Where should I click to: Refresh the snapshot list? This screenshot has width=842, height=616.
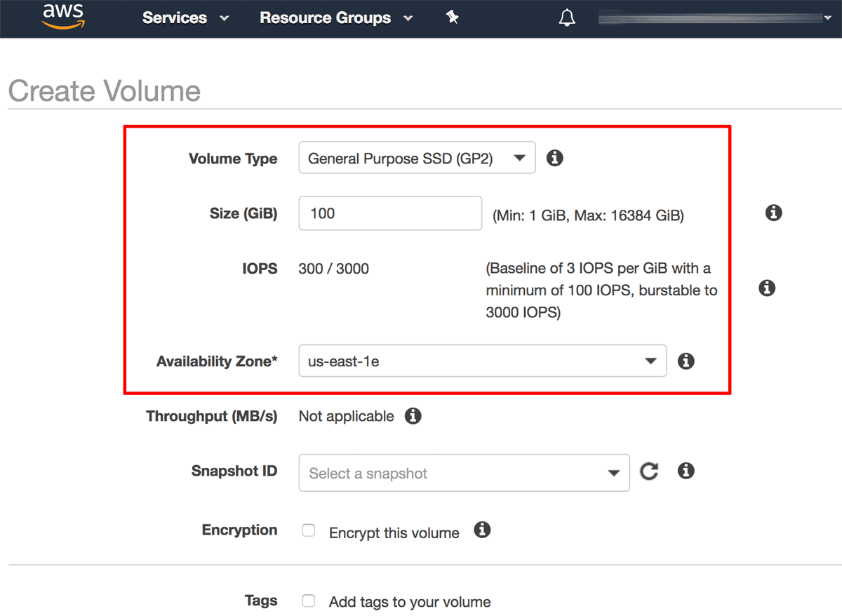tap(648, 471)
